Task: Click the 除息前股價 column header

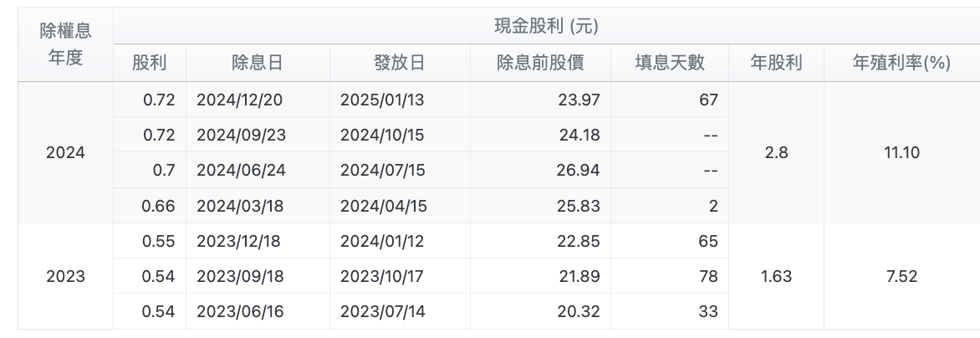Action: [x=540, y=63]
